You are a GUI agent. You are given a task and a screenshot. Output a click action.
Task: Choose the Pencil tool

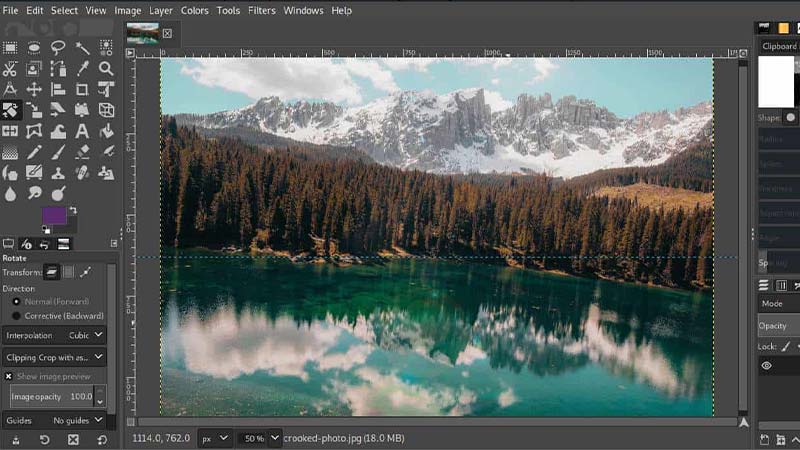(x=34, y=152)
